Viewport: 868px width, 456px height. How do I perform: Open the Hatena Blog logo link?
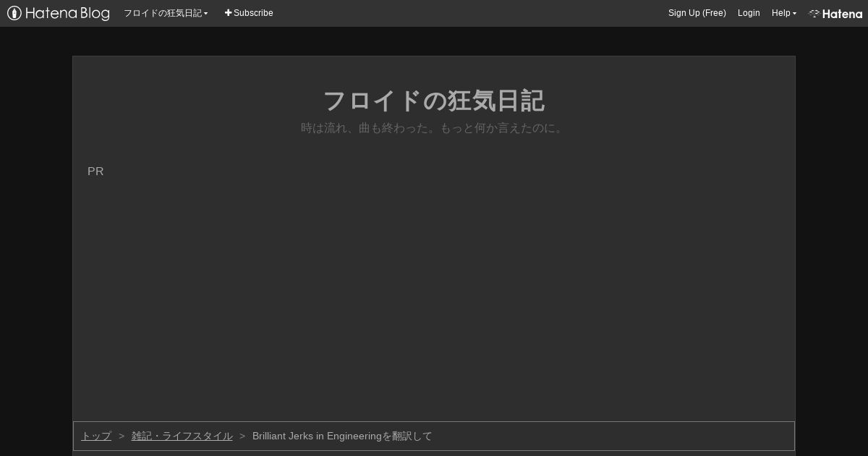click(x=59, y=13)
